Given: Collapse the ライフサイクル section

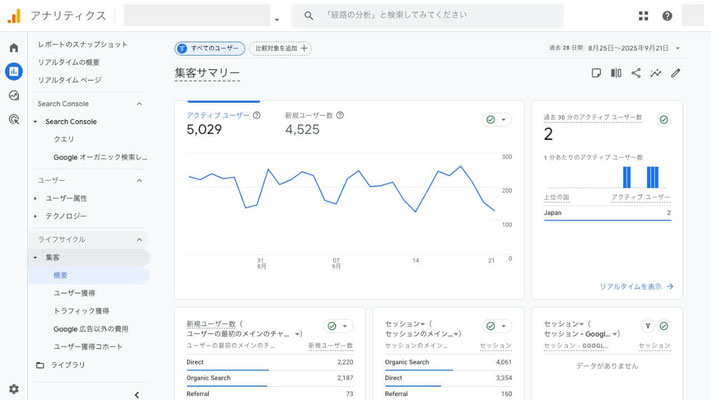Looking at the screenshot, I should click(x=139, y=240).
